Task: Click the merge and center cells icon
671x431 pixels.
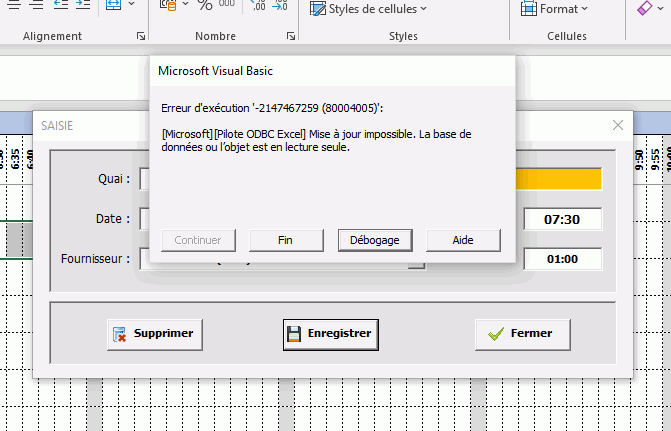Action: click(113, 4)
